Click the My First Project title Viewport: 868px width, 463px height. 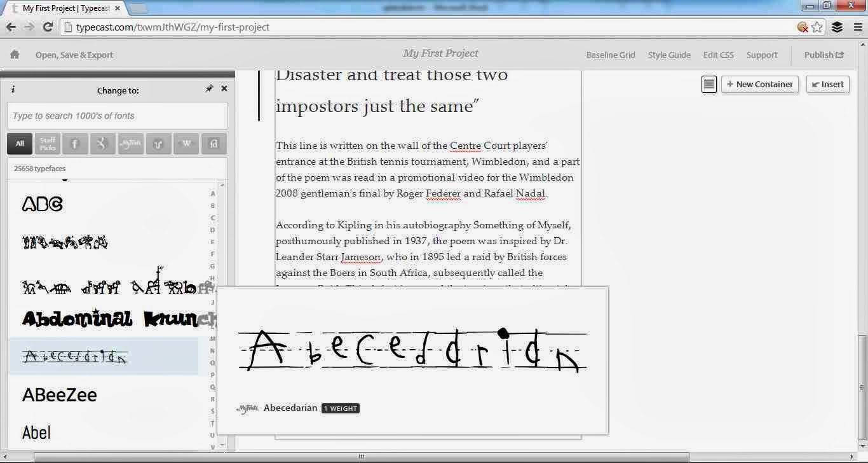440,53
